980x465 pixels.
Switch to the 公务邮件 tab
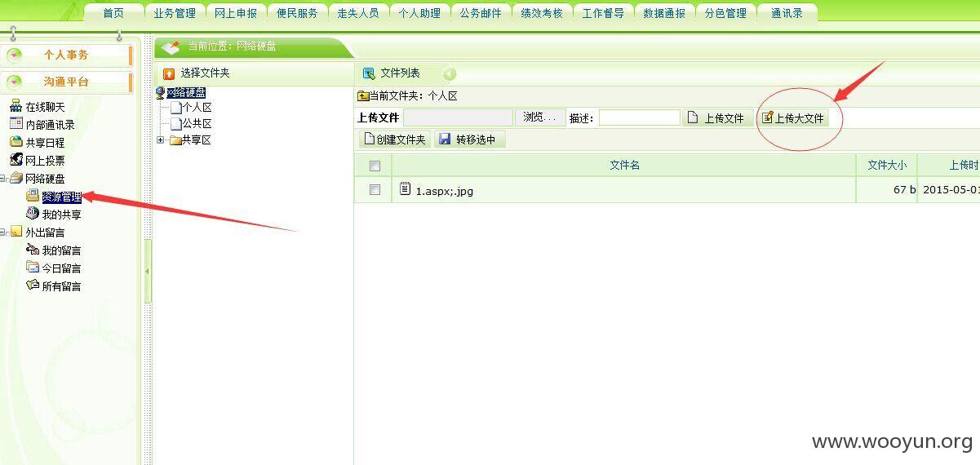pos(481,13)
